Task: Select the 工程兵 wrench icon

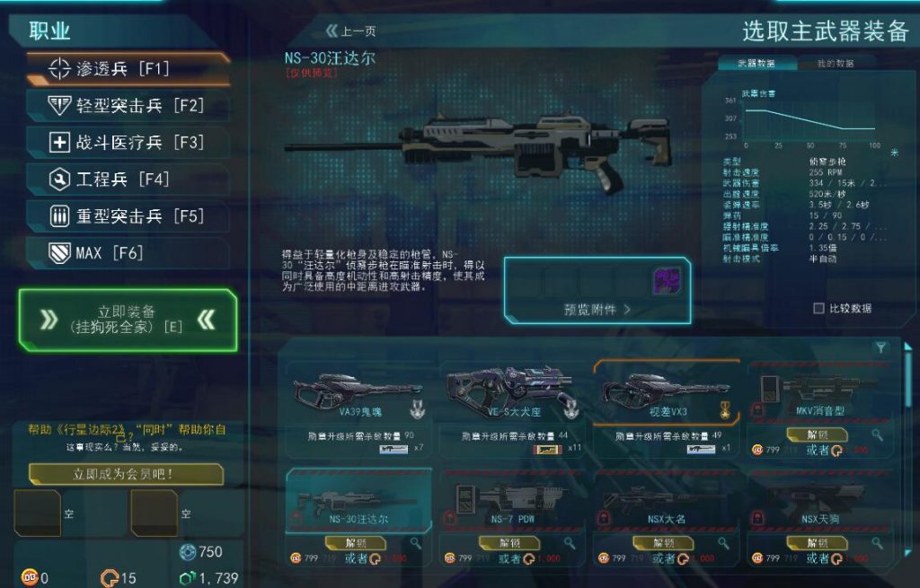Action: [59, 180]
